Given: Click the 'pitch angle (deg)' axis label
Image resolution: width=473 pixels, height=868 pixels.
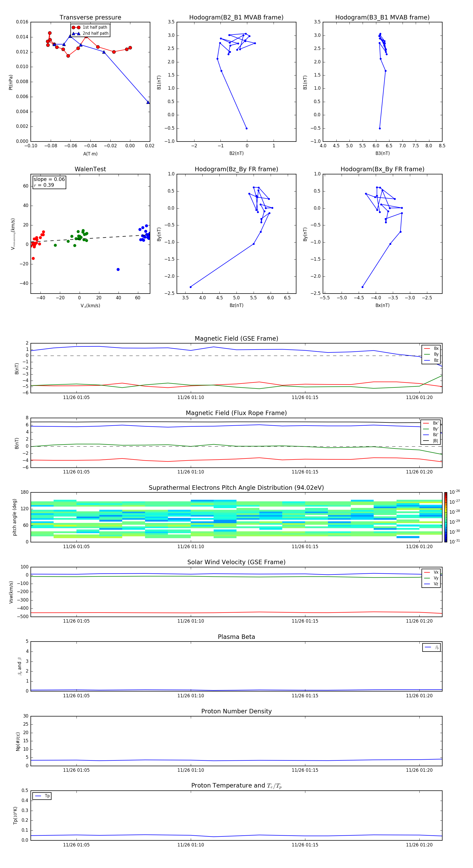Looking at the screenshot, I should (x=14, y=517).
